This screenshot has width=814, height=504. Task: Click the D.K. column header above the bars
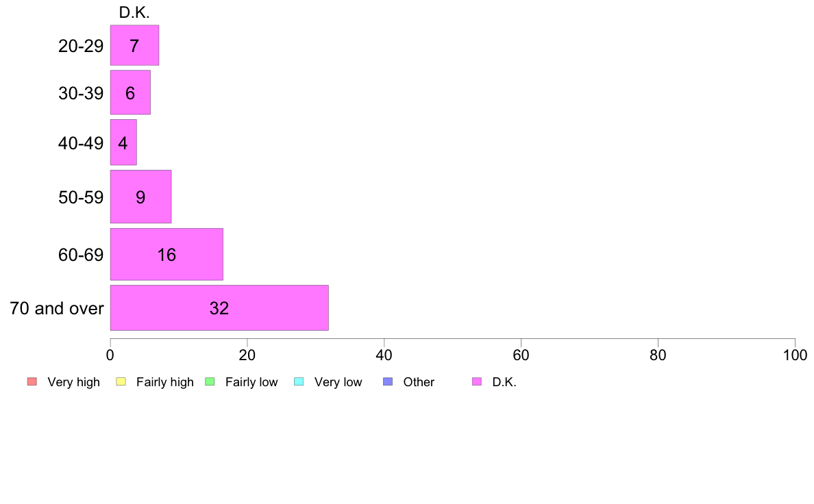(134, 12)
